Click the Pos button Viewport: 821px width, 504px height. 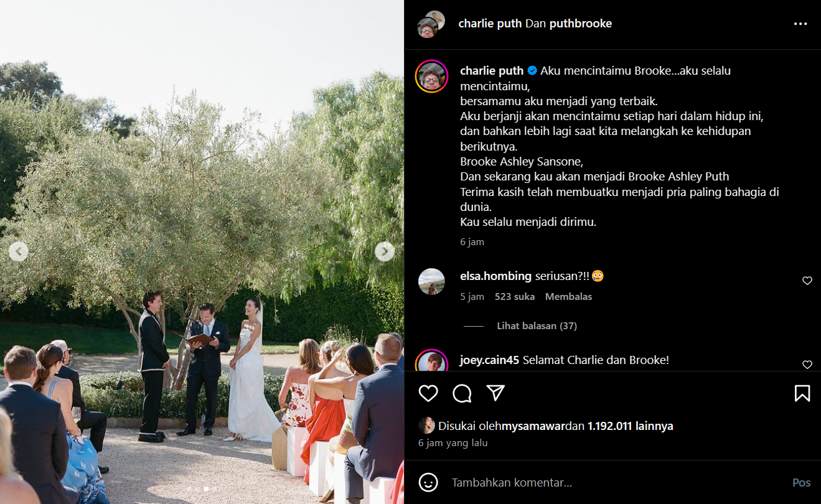(x=801, y=482)
